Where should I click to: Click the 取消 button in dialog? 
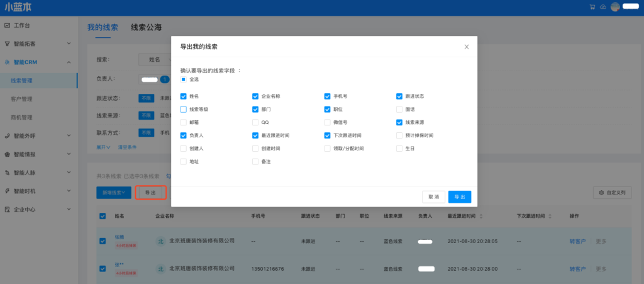coord(433,197)
